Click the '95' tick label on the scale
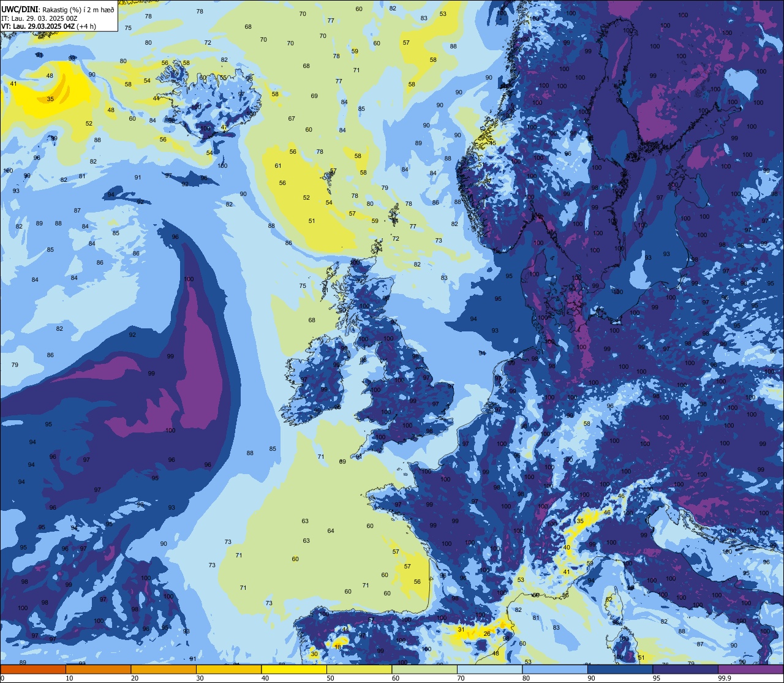The height and width of the screenshot is (683, 784). tap(657, 678)
